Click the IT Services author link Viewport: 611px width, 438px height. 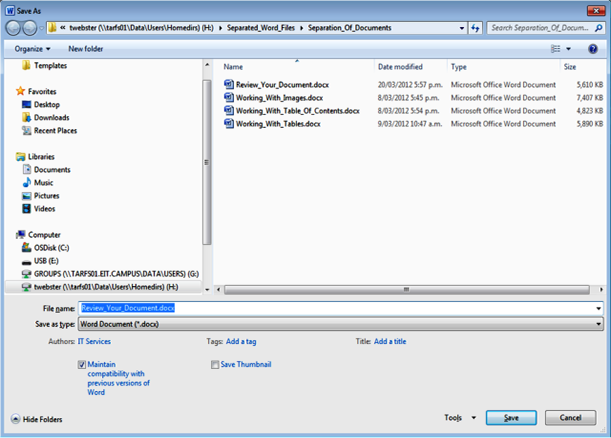(x=94, y=341)
